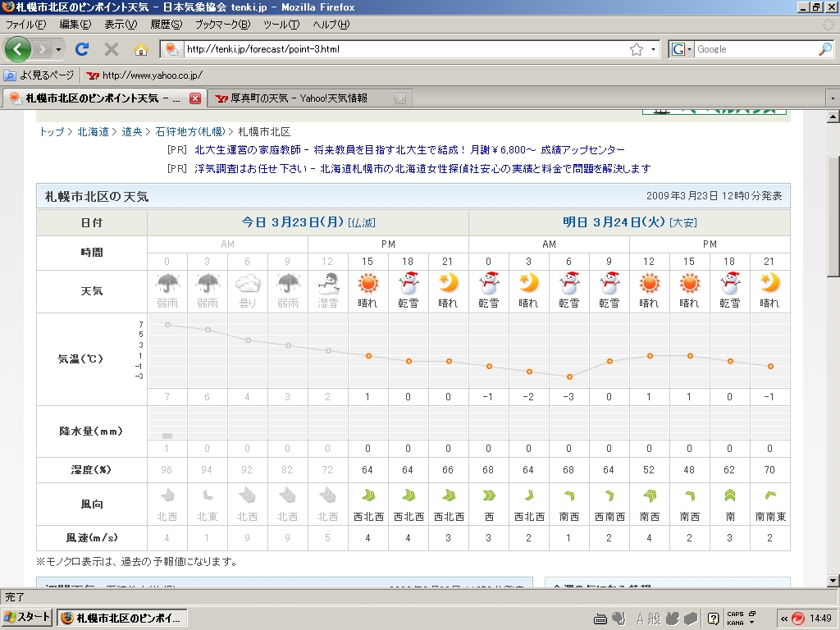Go back with the green Back arrow
Image resolution: width=840 pixels, height=630 pixels.
click(18, 49)
